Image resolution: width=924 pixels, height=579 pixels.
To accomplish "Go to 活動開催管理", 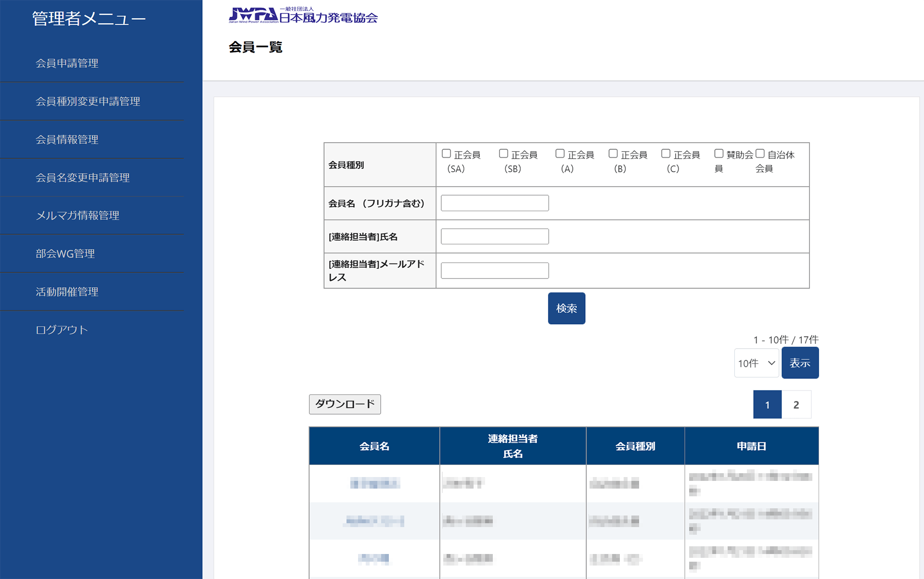I will tap(67, 291).
